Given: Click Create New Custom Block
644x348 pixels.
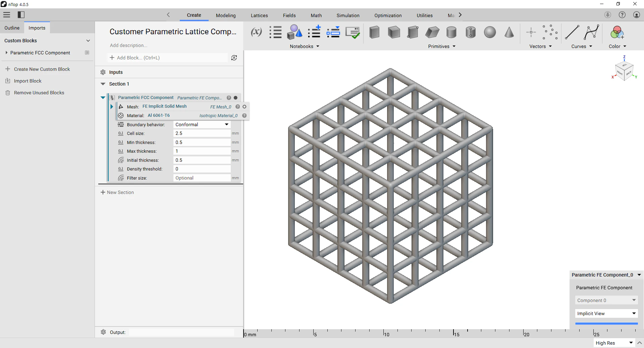Looking at the screenshot, I should pyautogui.click(x=42, y=69).
